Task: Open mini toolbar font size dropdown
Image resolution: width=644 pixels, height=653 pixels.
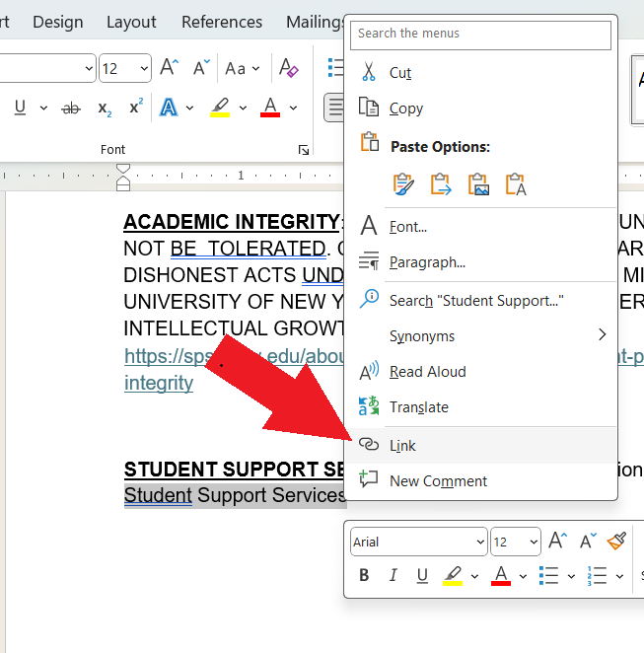Action: tap(534, 542)
